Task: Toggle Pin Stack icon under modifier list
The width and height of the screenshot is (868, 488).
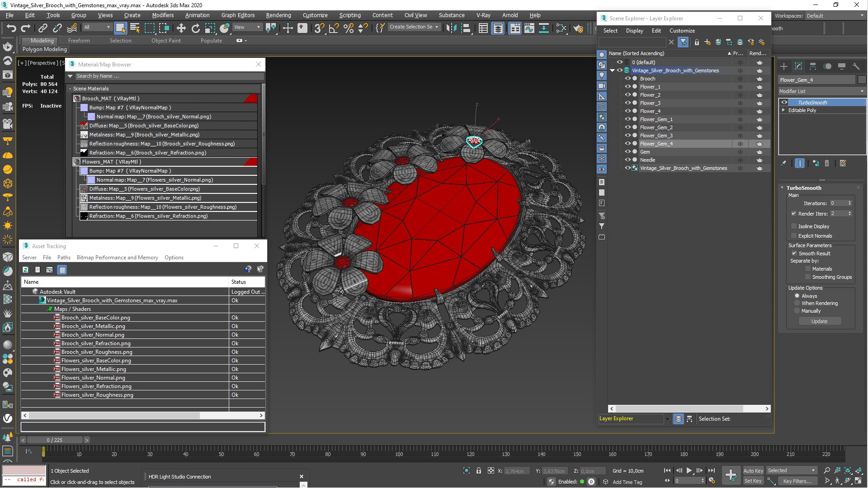Action: pyautogui.click(x=783, y=163)
